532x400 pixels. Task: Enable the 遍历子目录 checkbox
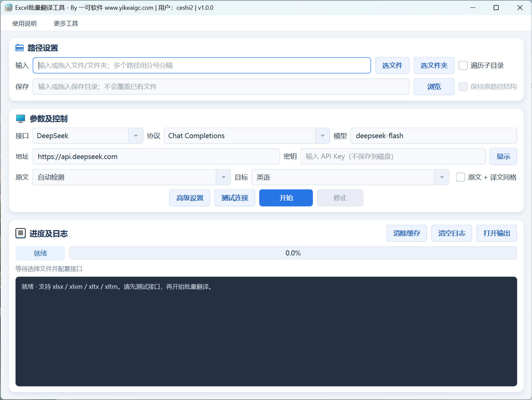[463, 65]
